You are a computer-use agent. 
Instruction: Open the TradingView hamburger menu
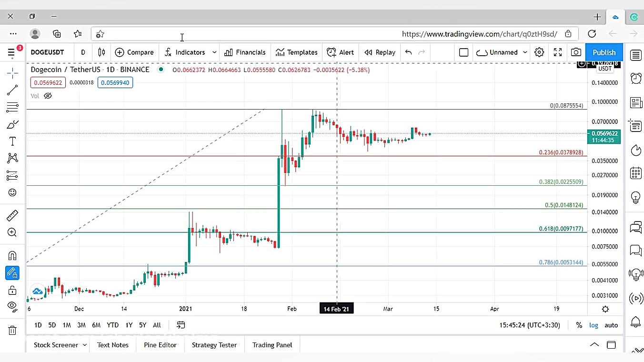point(11,52)
